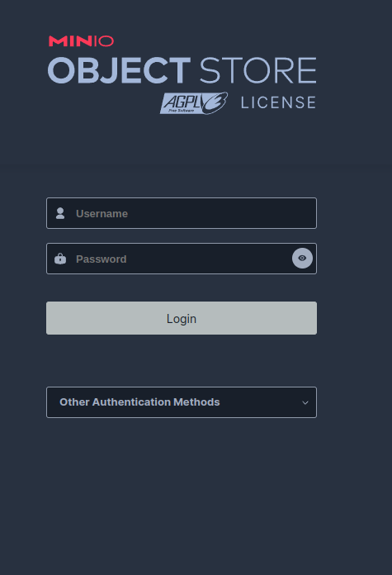Click the red MINIO logo
The width and height of the screenshot is (392, 575).
(82, 41)
